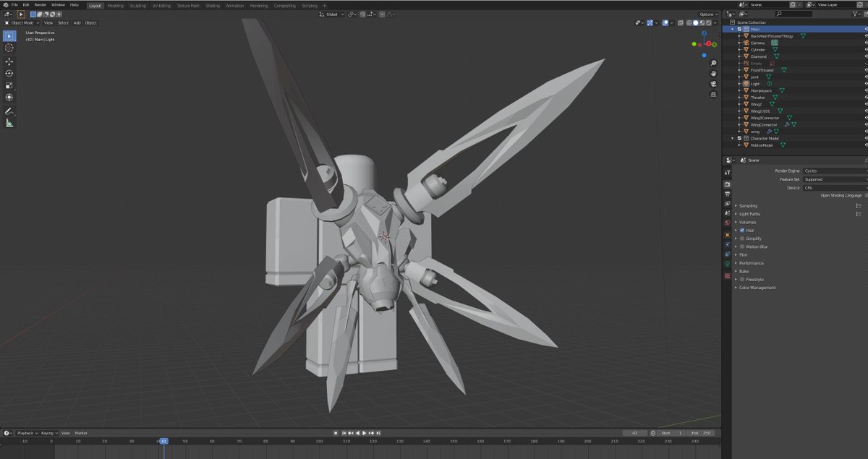Pick the Scale tool
Image resolution: width=868 pixels, height=459 pixels.
coord(9,85)
